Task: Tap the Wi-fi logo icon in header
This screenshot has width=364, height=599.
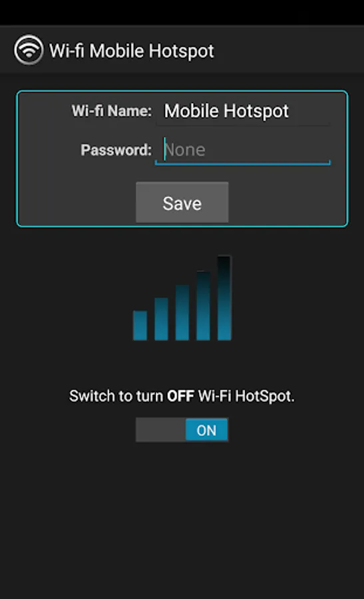Action: [29, 50]
